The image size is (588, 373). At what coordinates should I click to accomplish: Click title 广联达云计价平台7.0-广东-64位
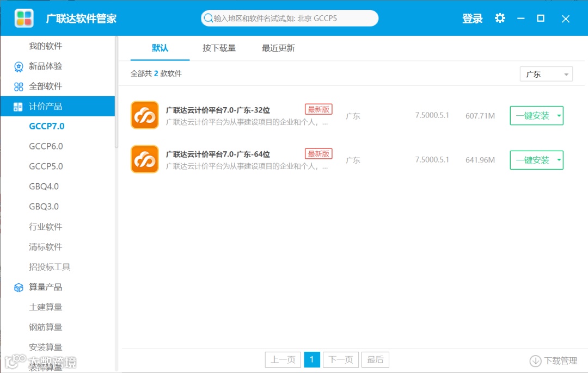(218, 154)
